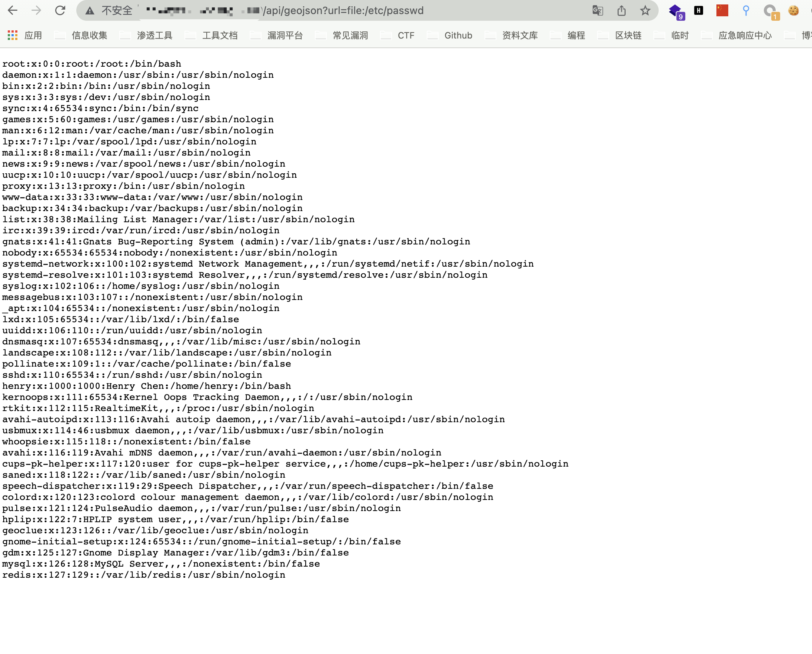
Task: Open the purple extension with badge 9
Action: (x=675, y=11)
